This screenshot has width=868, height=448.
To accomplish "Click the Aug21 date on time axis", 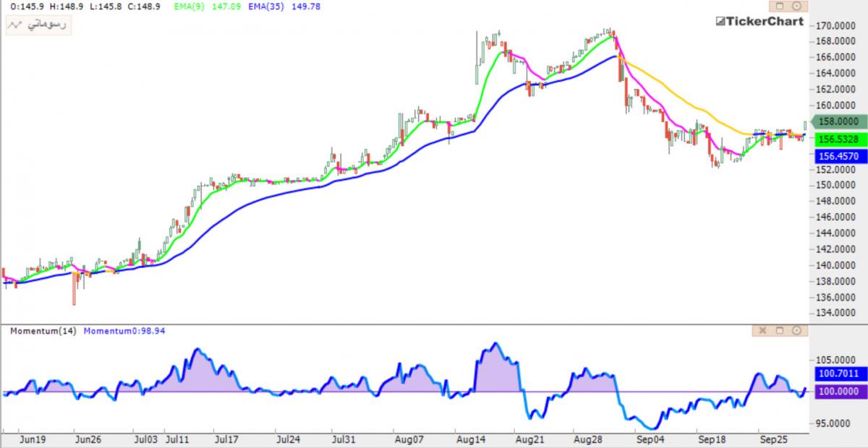I will tap(529, 439).
